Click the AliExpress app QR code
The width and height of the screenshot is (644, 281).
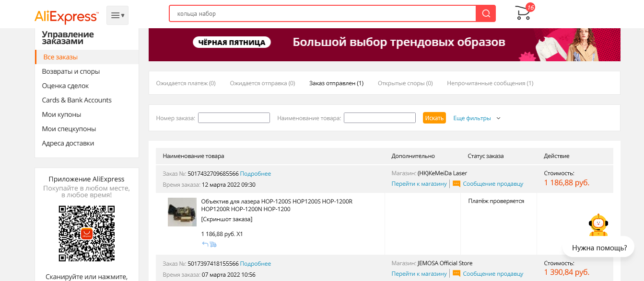(x=87, y=234)
